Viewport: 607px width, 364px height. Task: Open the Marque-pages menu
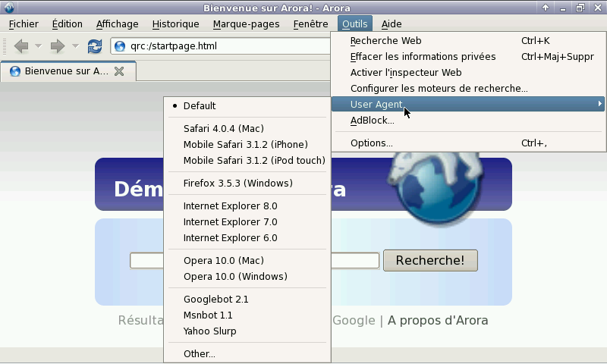click(246, 24)
